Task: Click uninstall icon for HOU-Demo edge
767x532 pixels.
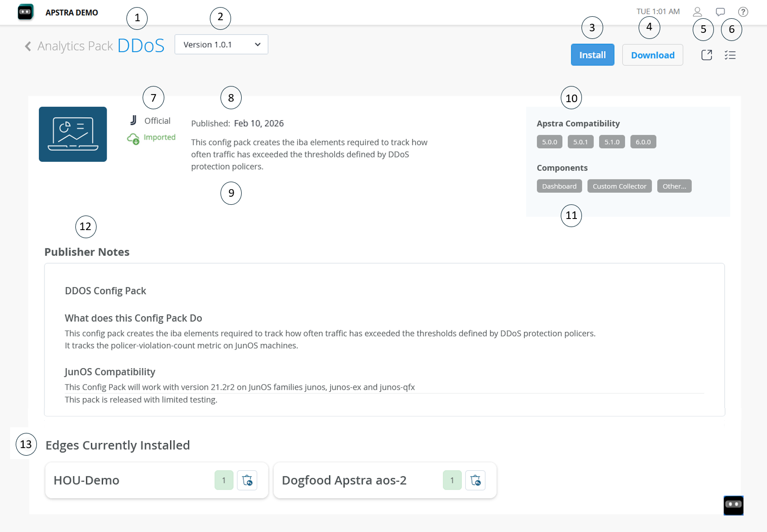Action: [247, 480]
